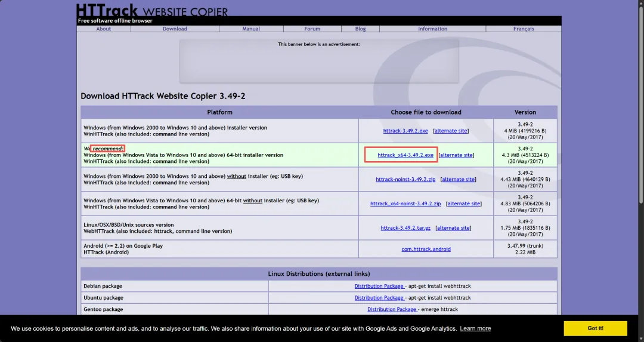
Task: Open the Blog menu item
Action: pyautogui.click(x=360, y=29)
